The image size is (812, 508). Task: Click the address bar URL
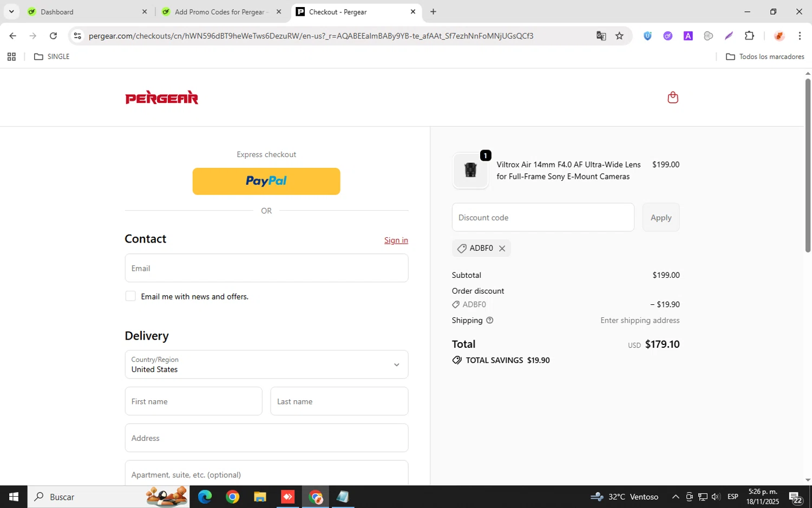point(311,36)
